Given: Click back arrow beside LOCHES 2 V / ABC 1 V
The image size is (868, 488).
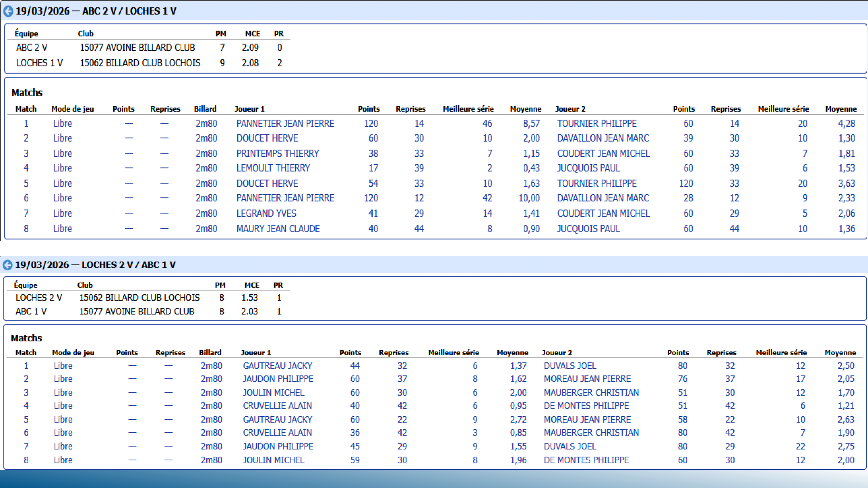Looking at the screenshot, I should (7, 265).
